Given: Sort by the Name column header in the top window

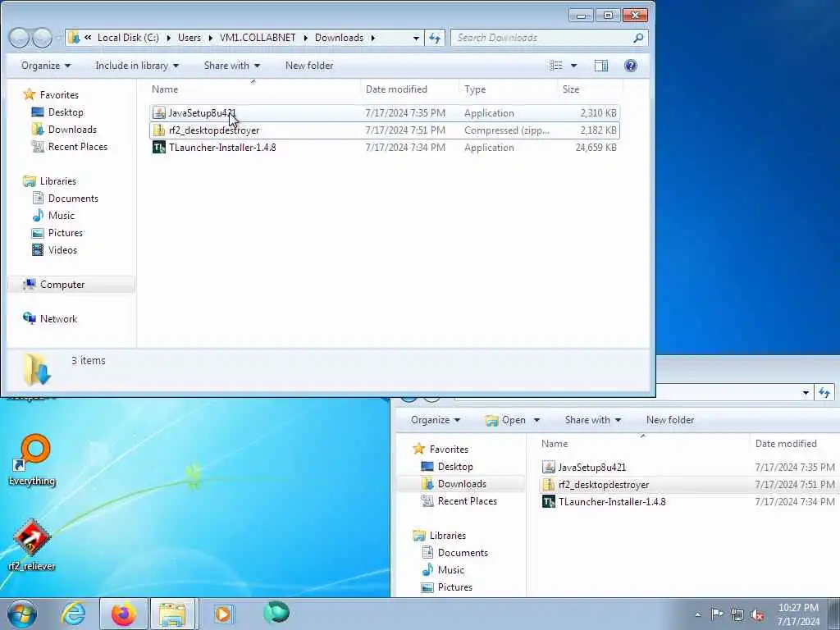Looking at the screenshot, I should (253, 89).
